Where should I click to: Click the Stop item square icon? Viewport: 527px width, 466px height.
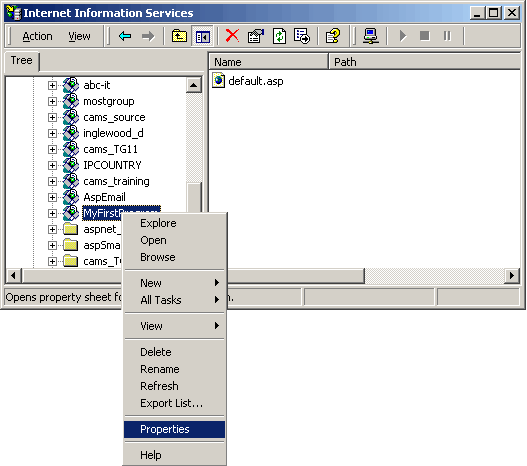425,35
